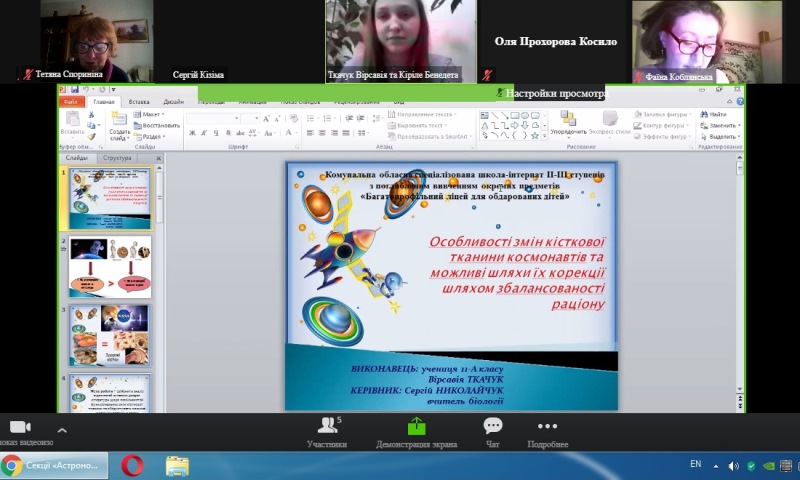The width and height of the screenshot is (800, 480).
Task: Click Подробнее more options in Zoom
Action: coord(547,432)
